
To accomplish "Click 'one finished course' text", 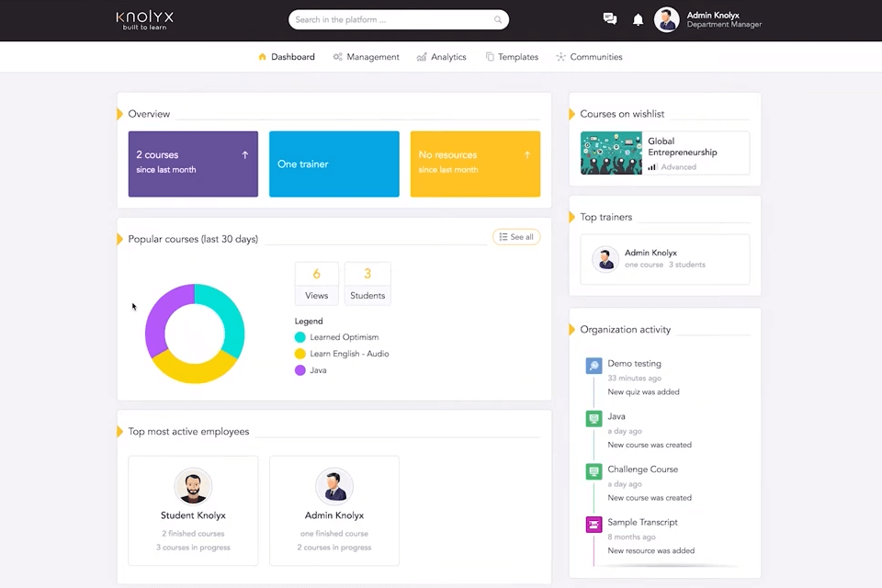I will tap(334, 534).
